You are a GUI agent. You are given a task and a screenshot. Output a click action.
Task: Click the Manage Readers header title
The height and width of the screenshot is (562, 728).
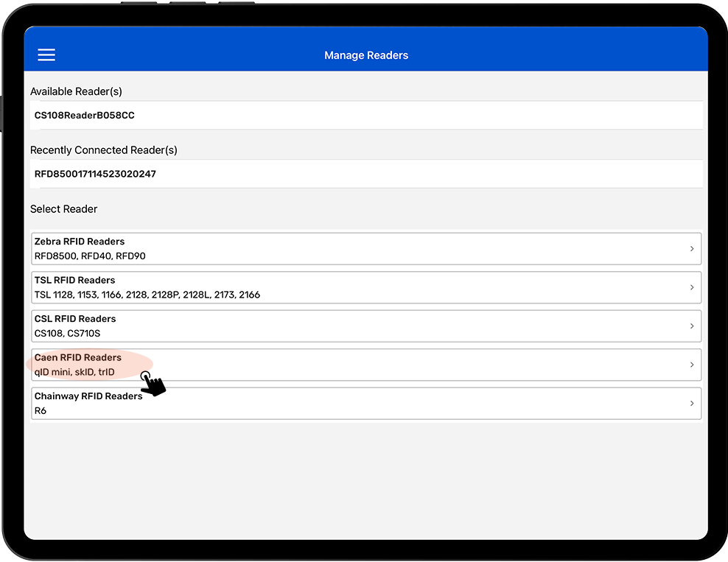[x=365, y=55]
